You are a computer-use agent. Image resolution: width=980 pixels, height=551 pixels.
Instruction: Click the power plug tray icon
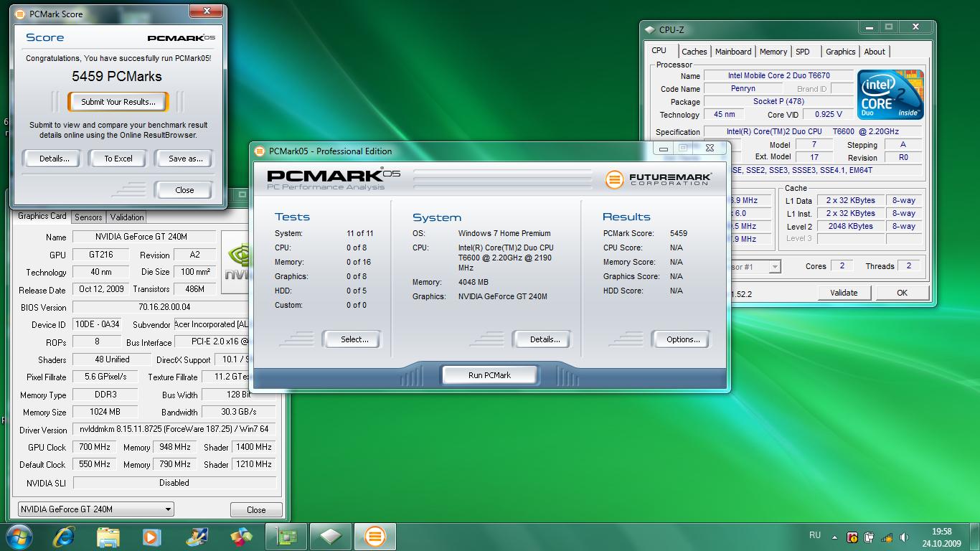[x=870, y=537]
